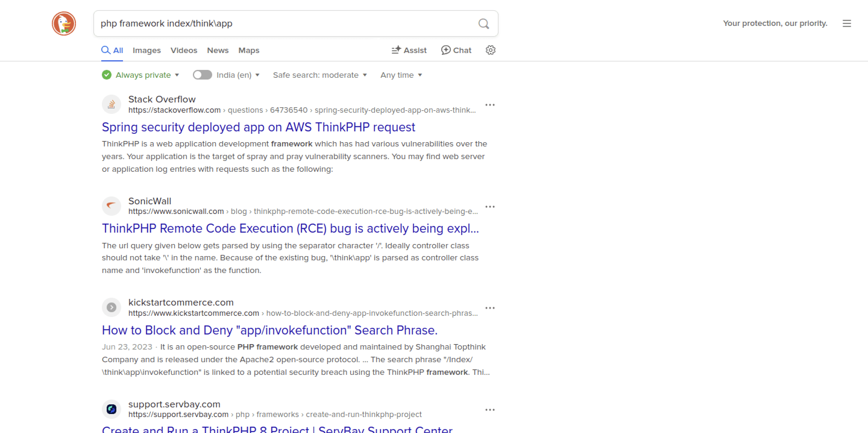This screenshot has height=433, width=868.
Task: Open more options for SonicWall result
Action: [490, 207]
